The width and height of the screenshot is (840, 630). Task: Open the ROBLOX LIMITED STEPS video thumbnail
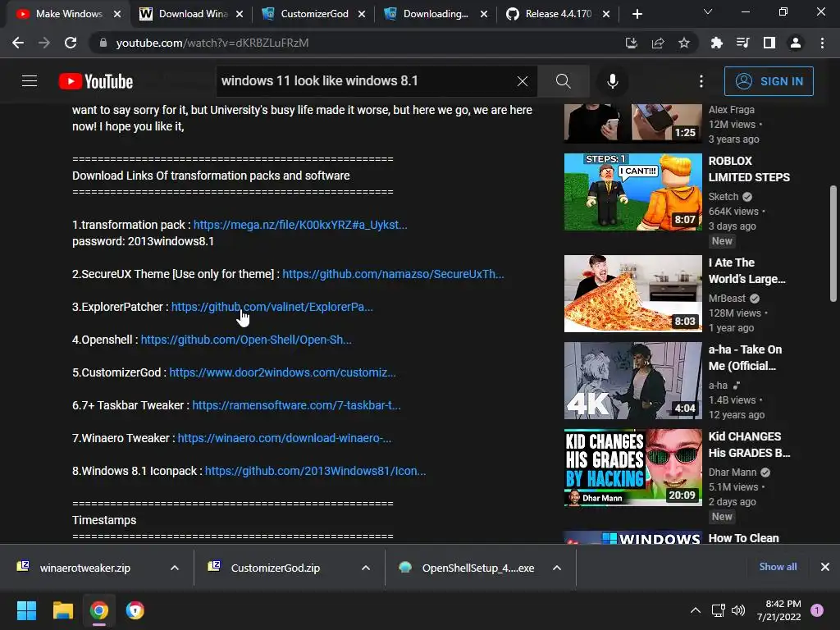(x=632, y=192)
